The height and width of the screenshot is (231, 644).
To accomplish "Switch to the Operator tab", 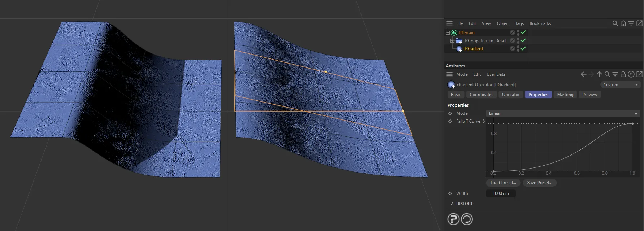I will point(511,95).
